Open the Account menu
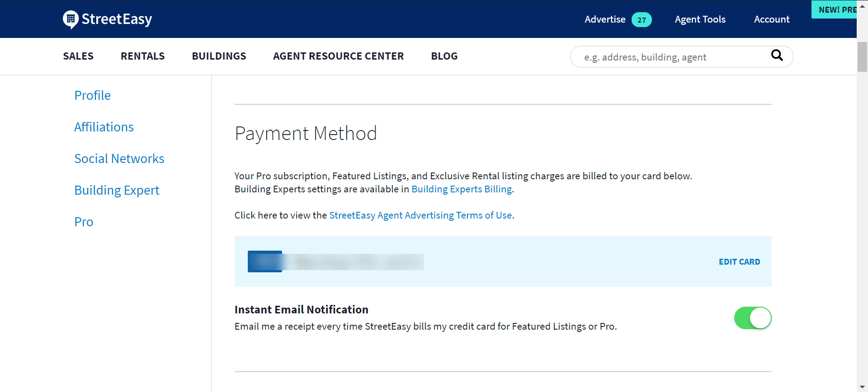The image size is (868, 392). pos(772,19)
